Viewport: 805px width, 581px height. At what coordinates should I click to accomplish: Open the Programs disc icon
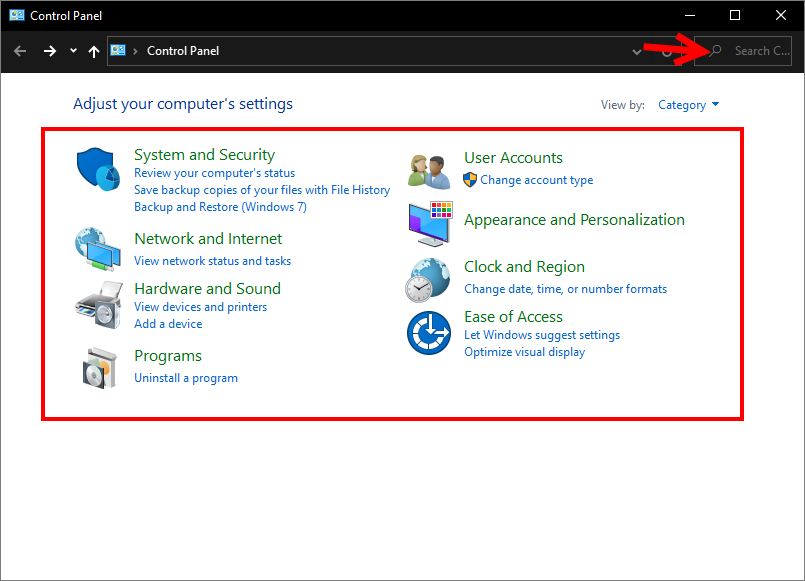(100, 368)
